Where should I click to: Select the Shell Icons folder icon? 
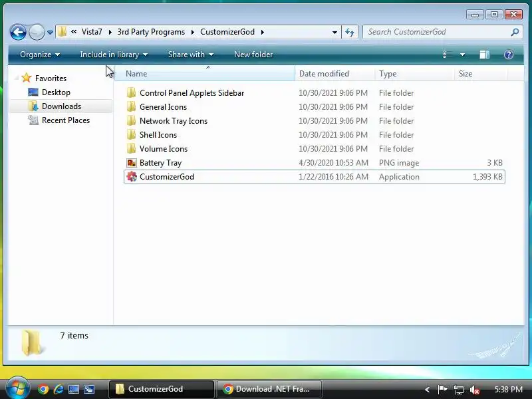(131, 135)
